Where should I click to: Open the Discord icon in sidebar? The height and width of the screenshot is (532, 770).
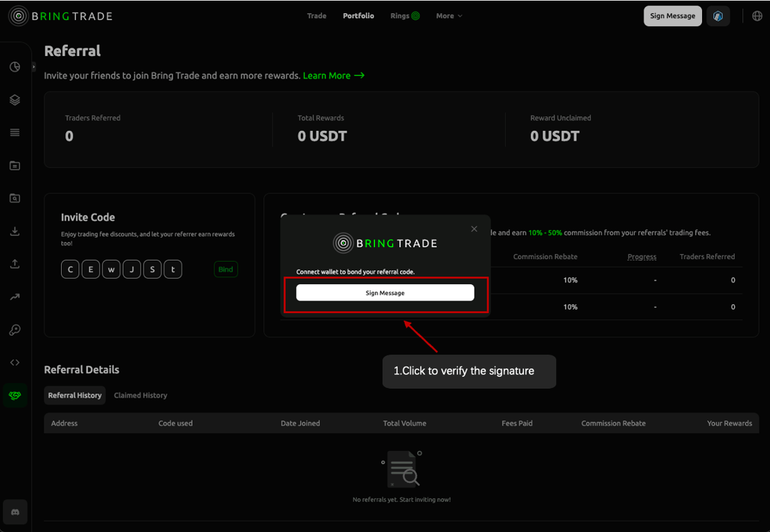point(15,513)
